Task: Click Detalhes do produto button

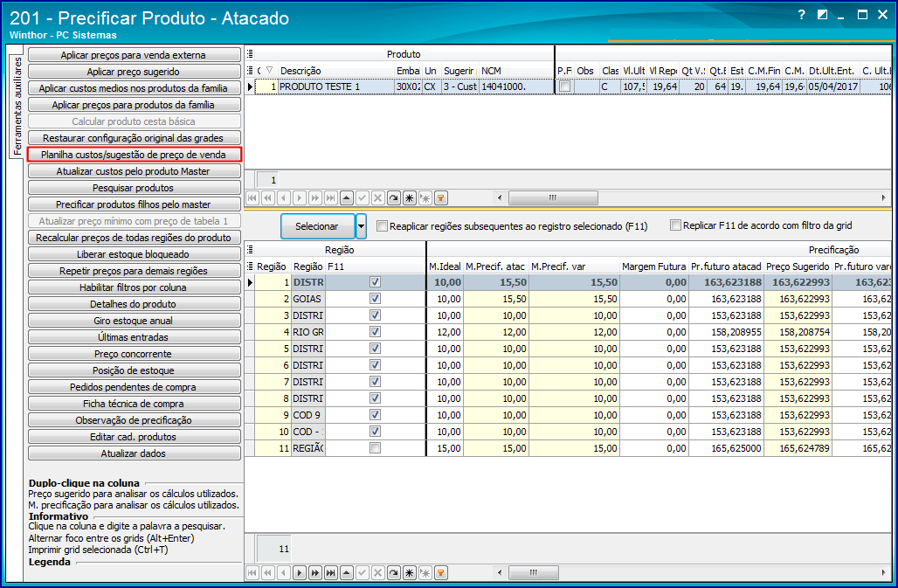Action: pyautogui.click(x=134, y=304)
